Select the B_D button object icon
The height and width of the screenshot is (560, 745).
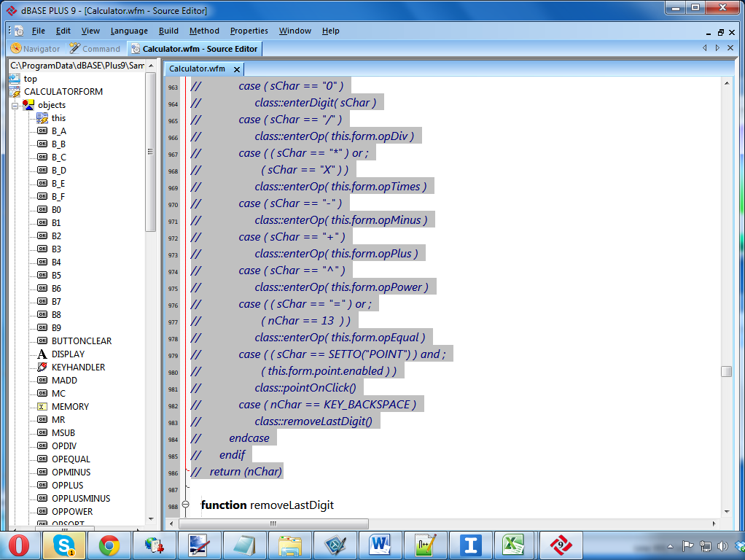tap(42, 170)
